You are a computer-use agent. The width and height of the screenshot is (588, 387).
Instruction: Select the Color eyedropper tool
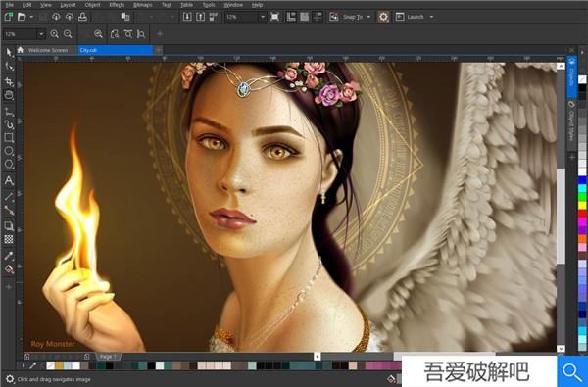pos(9,256)
